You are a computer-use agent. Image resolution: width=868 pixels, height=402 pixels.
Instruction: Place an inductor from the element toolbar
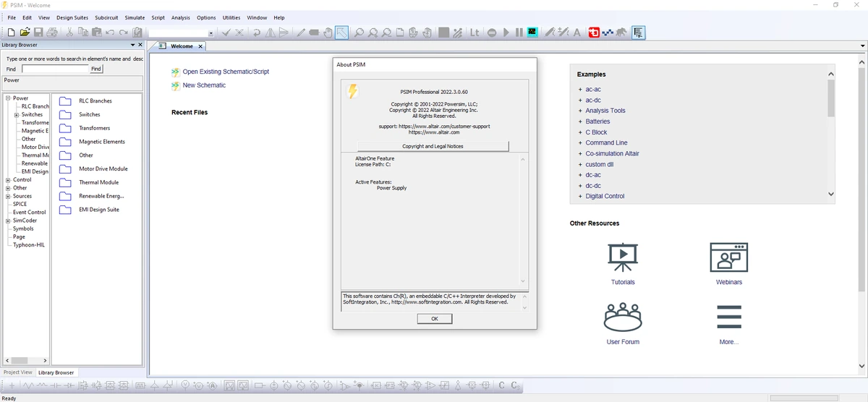[x=41, y=385]
